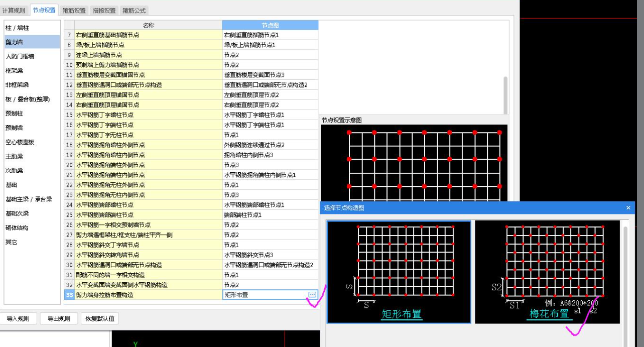Select row 18 水平钢筋拐角暗柱外侧节点
The height and width of the screenshot is (347, 644).
[149, 145]
